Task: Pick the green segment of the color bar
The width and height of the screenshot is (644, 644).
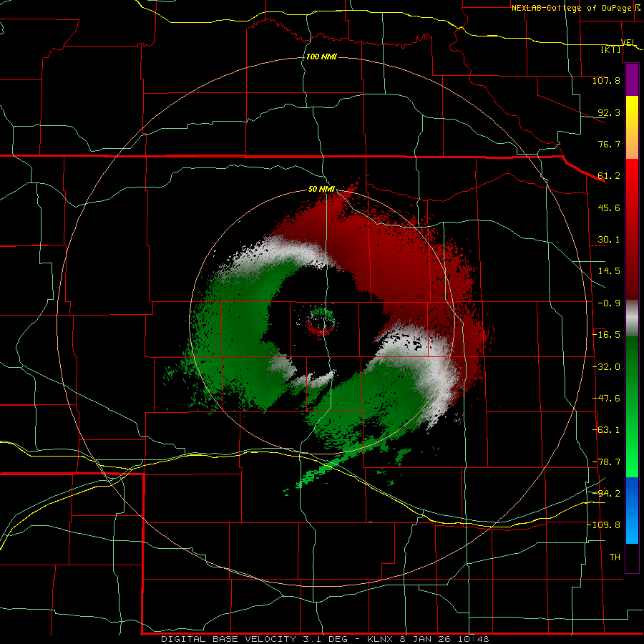Action: pyautogui.click(x=632, y=406)
